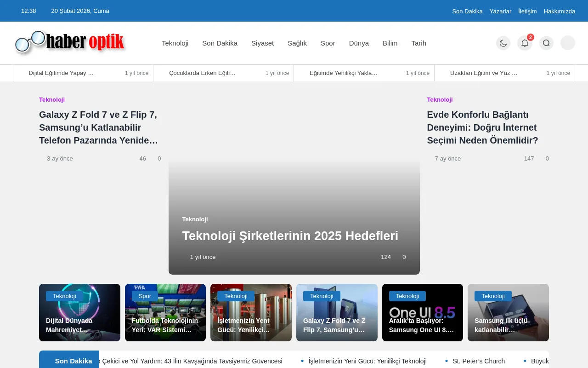Open the Galaxy Z Fold 7 headline article
The image size is (588, 368).
click(98, 127)
